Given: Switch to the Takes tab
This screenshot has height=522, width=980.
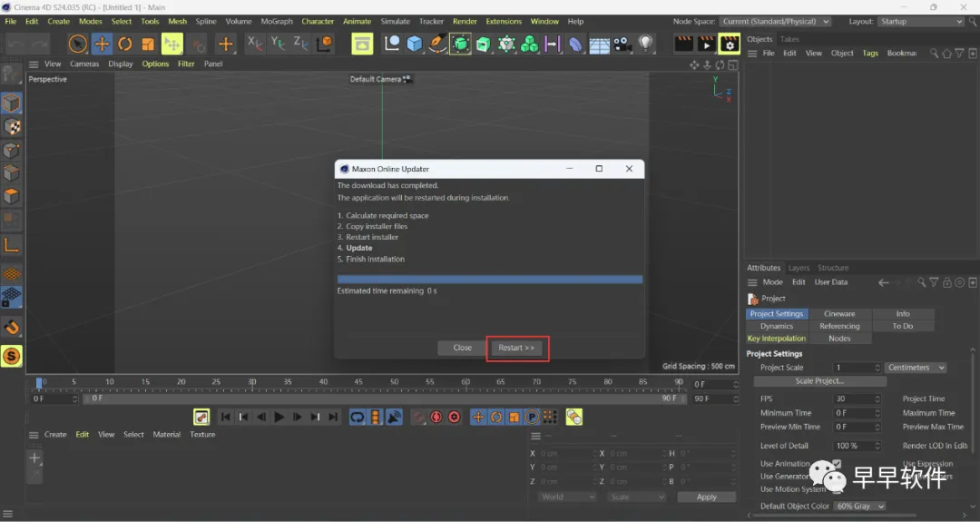Looking at the screenshot, I should click(789, 39).
